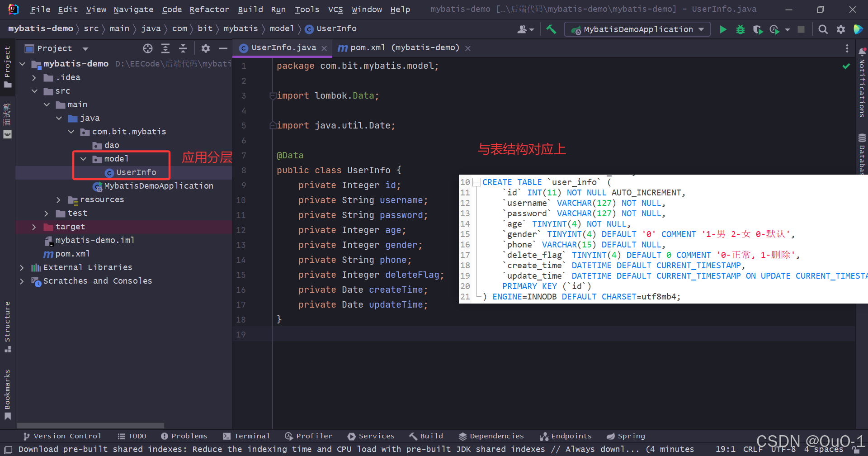Open the Problems tool window
868x456 pixels.
pyautogui.click(x=184, y=436)
